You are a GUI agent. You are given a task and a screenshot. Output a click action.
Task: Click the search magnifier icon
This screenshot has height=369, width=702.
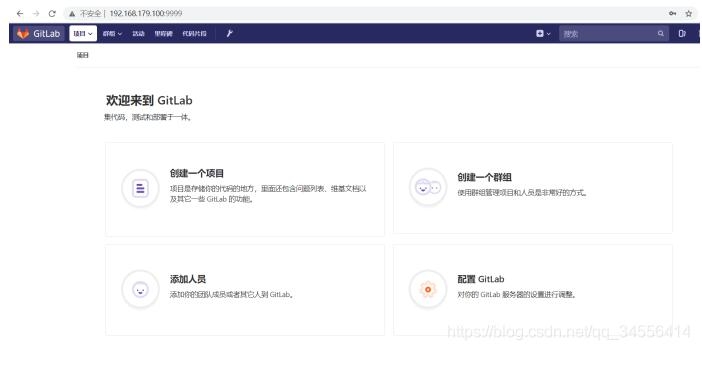pyautogui.click(x=660, y=34)
